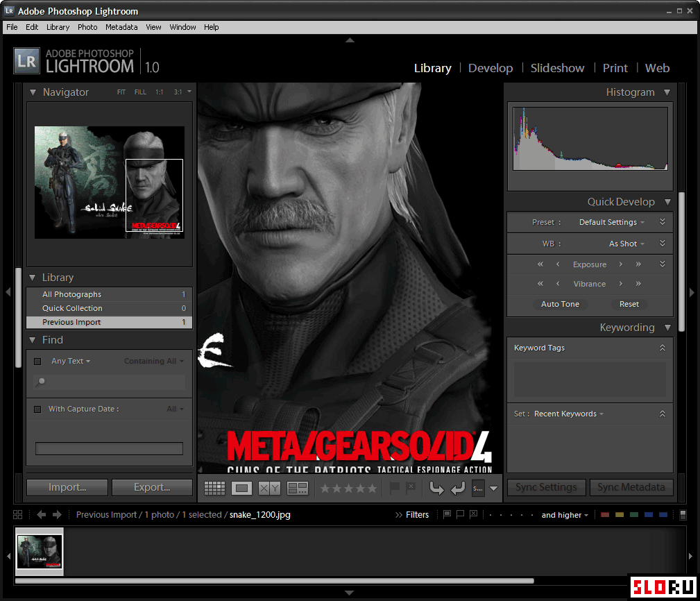Image resolution: width=700 pixels, height=601 pixels.
Task: Rotate photo clockwise in toolbar
Action: (458, 488)
